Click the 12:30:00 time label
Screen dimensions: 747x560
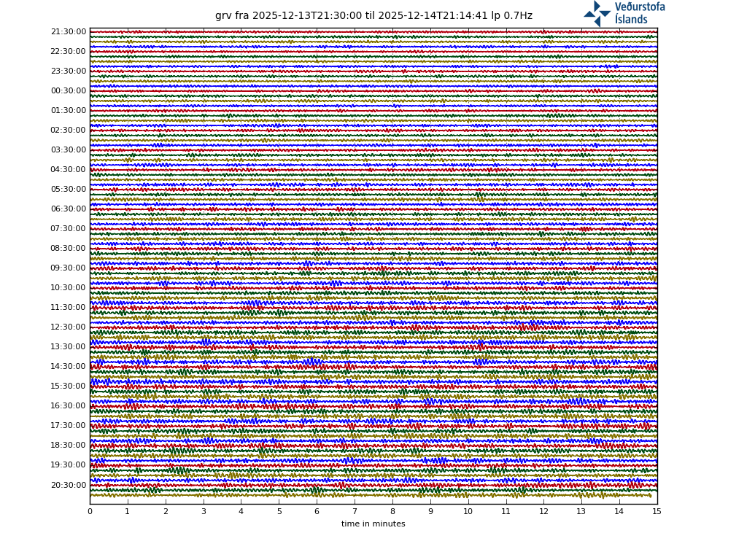[69, 327]
